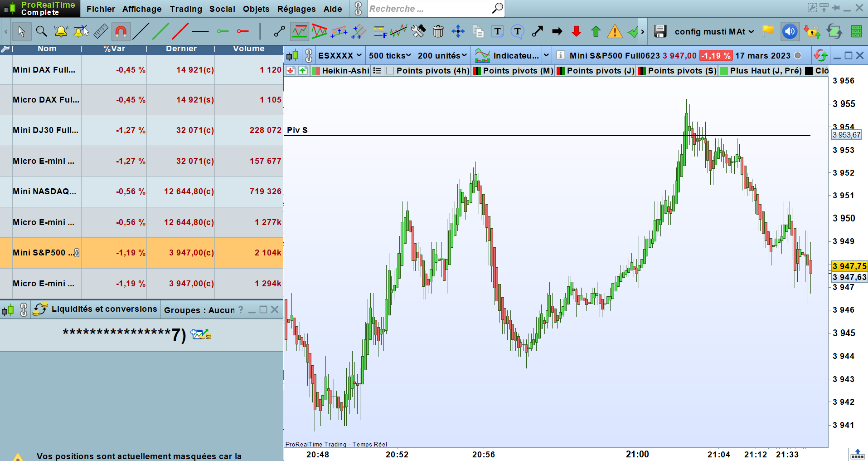Viewport: 868px width, 461px height.
Task: Click the Points pivots (J) color swatch
Action: [x=561, y=71]
